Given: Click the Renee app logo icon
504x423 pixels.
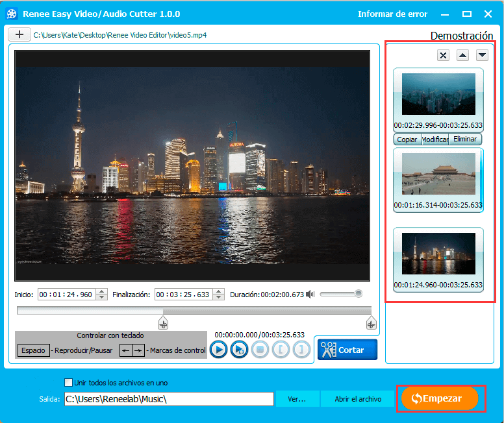Looking at the screenshot, I should click(x=12, y=14).
